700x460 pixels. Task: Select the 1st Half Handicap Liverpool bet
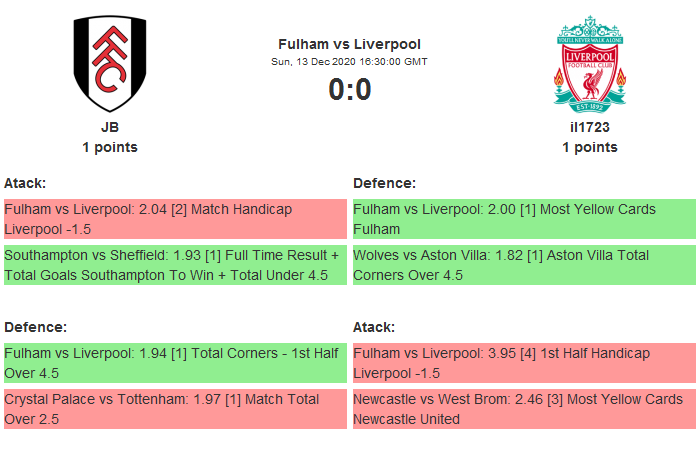[524, 363]
